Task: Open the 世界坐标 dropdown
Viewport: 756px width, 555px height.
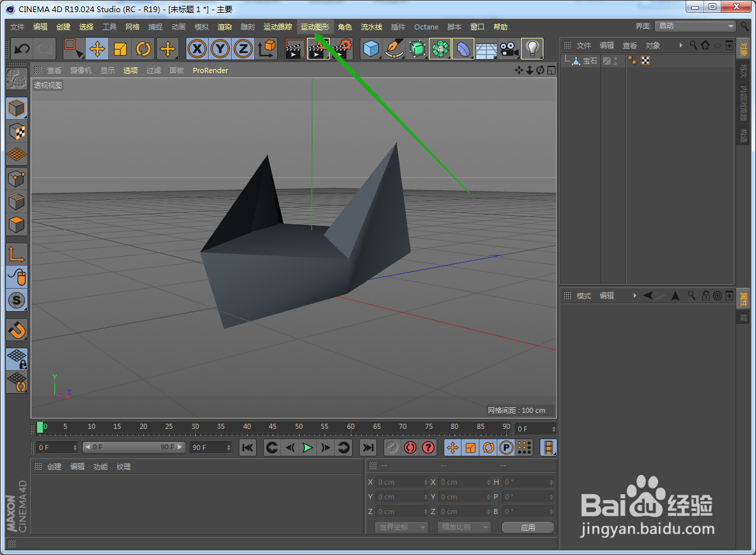Action: [x=401, y=527]
